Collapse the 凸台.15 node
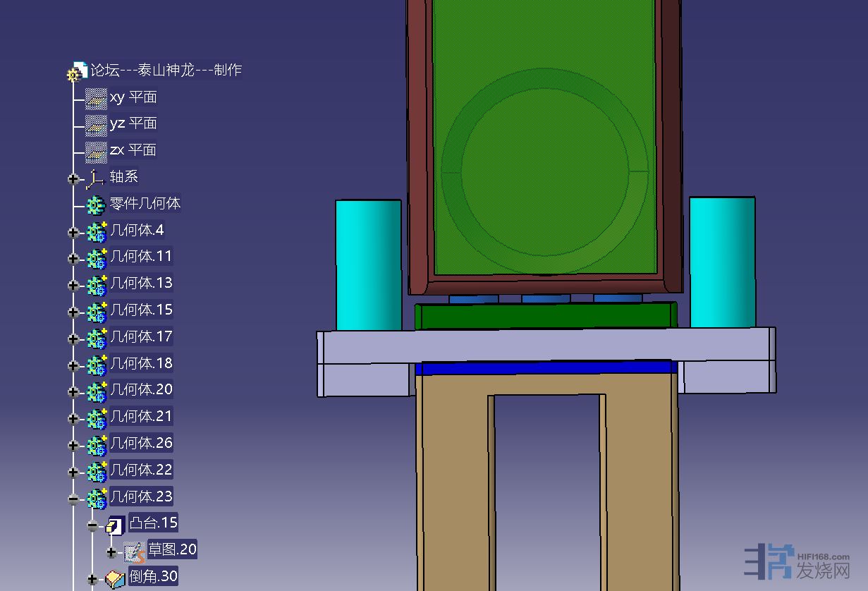The image size is (868, 591). coord(92,525)
